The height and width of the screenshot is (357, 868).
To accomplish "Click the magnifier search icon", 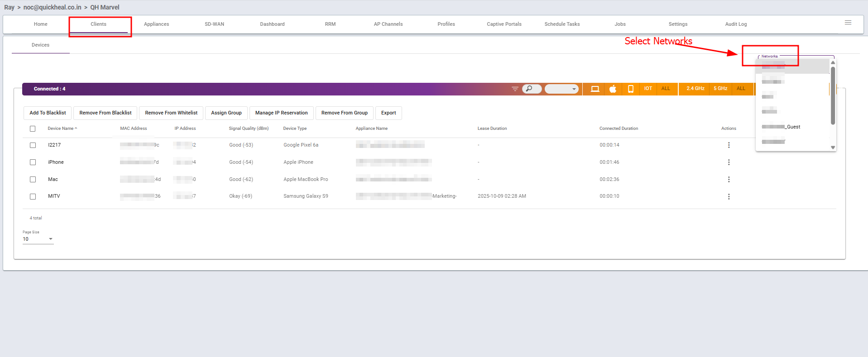I will coord(529,89).
